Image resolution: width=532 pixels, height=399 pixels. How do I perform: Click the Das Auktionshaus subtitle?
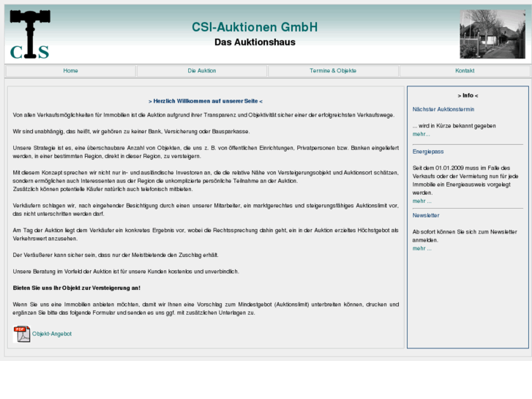tap(255, 42)
